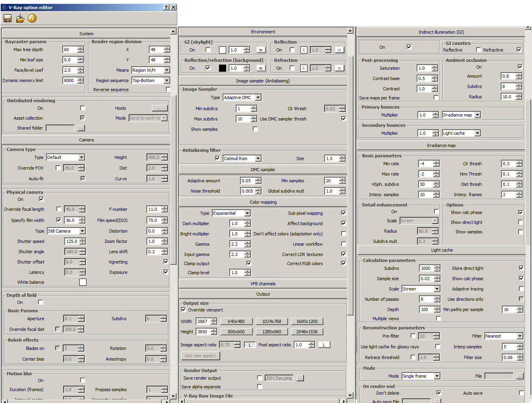The image size is (532, 403).
Task: Click the 2048x1536 preset button
Action: 307,332
